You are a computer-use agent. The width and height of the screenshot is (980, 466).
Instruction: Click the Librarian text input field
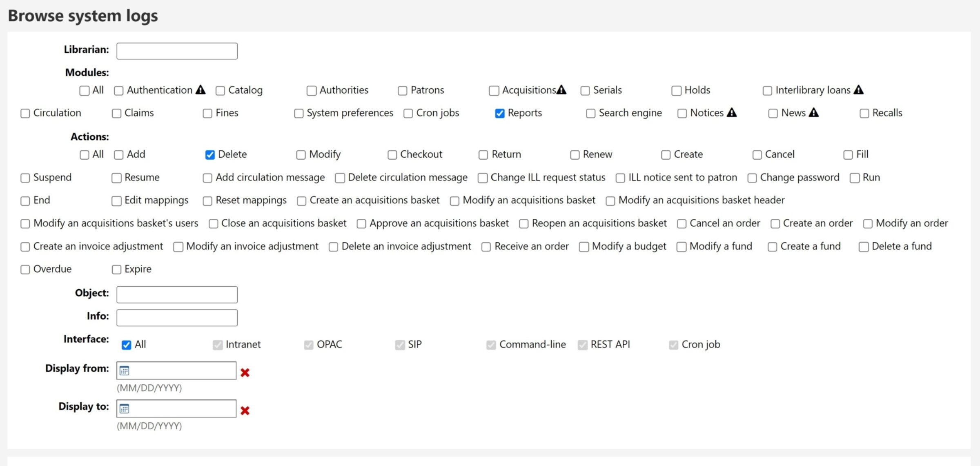coord(177,51)
